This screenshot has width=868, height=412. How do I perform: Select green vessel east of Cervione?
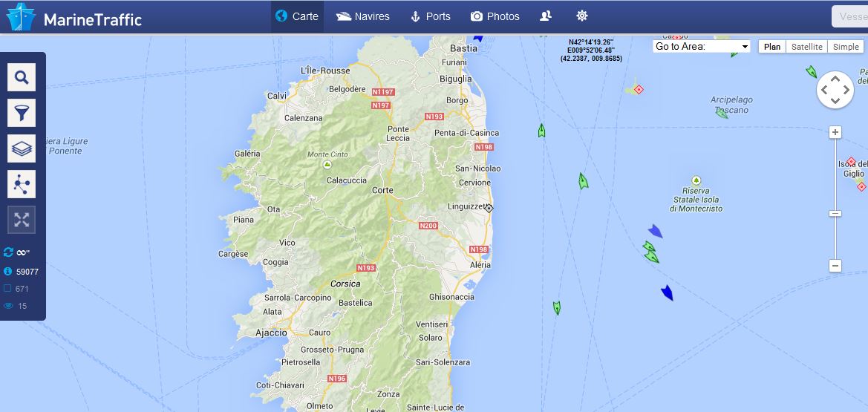pos(583,181)
